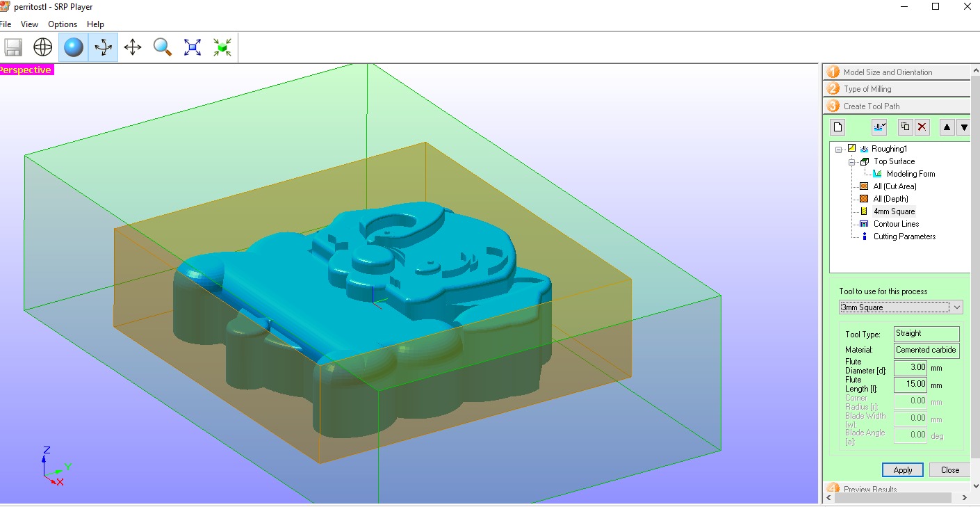Click the yellow tool icon beside 4mm Square
Viewport: 980px width, 507px height.
pyautogui.click(x=864, y=211)
